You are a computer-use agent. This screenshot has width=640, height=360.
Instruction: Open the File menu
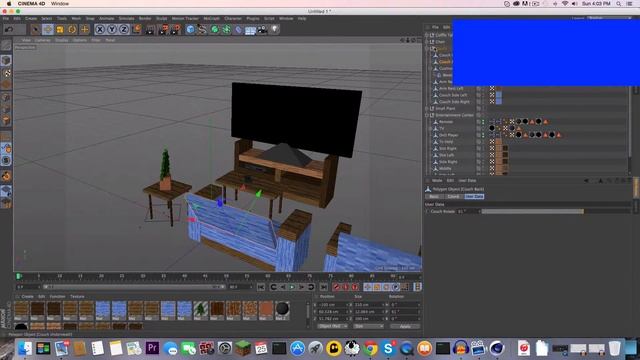pyautogui.click(x=6, y=18)
